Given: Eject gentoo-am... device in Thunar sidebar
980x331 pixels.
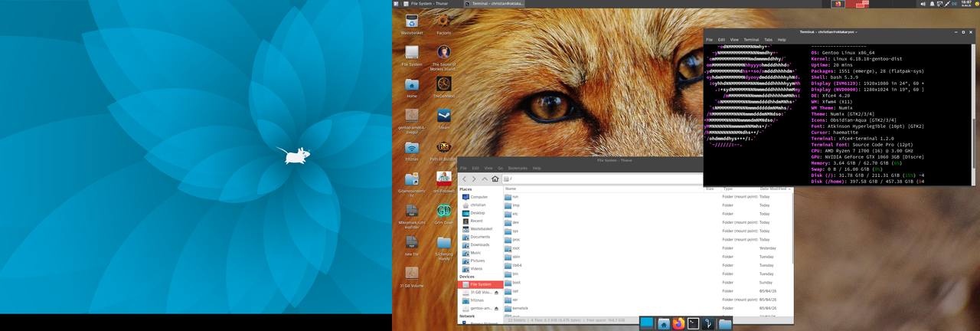Looking at the screenshot, I should tap(496, 308).
